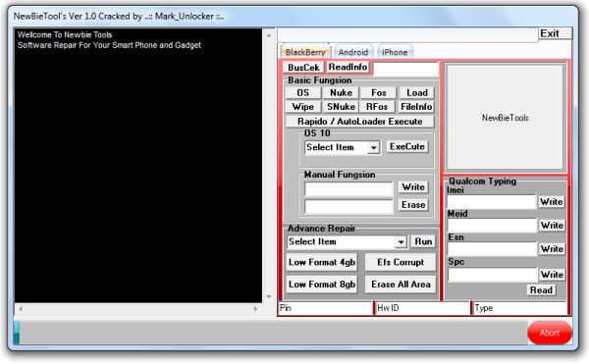The image size is (589, 364).
Task: Click the OS button in Basic Fungsion
Action: pyautogui.click(x=303, y=92)
